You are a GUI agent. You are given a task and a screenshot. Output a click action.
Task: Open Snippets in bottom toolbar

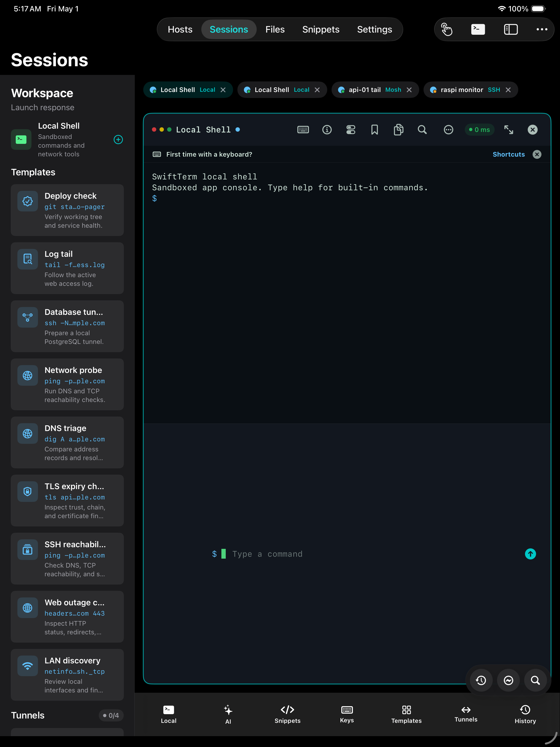tap(287, 714)
